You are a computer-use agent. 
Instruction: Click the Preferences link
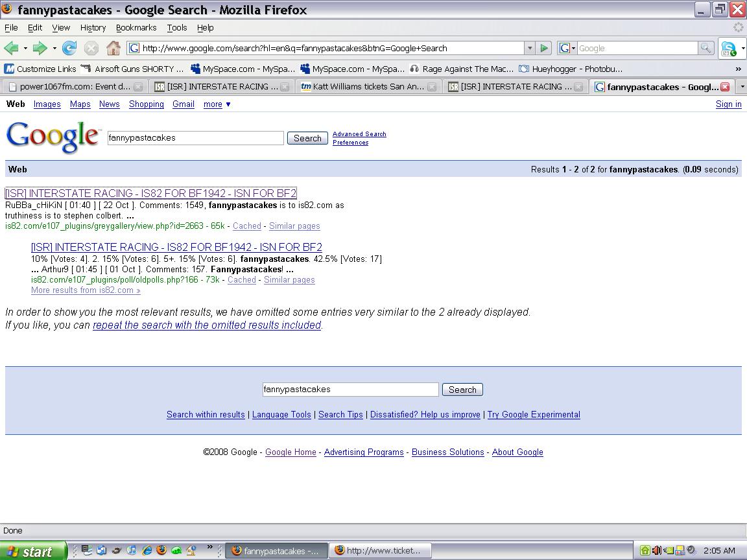[x=351, y=143]
